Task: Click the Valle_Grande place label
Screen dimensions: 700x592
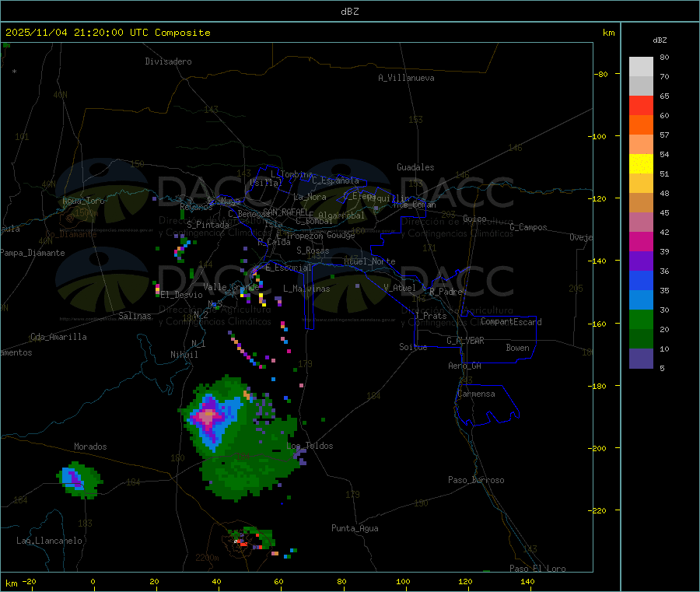Action: [231, 286]
